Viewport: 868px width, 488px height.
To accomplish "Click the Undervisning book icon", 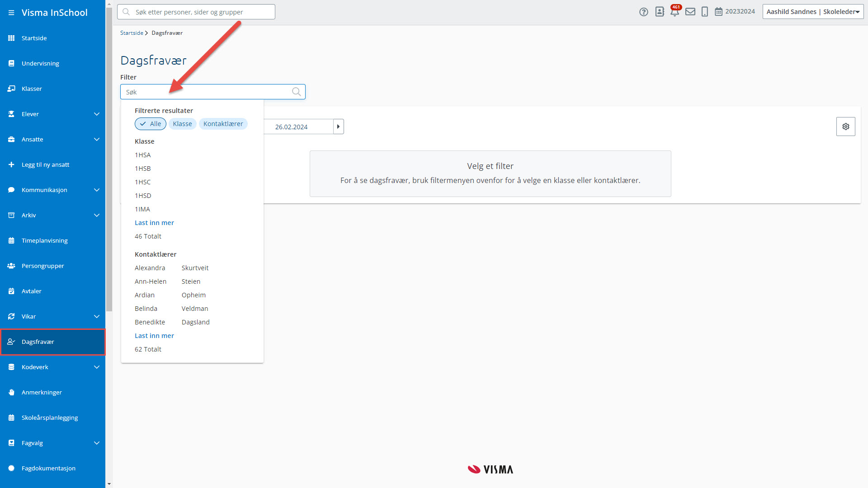I will (11, 63).
